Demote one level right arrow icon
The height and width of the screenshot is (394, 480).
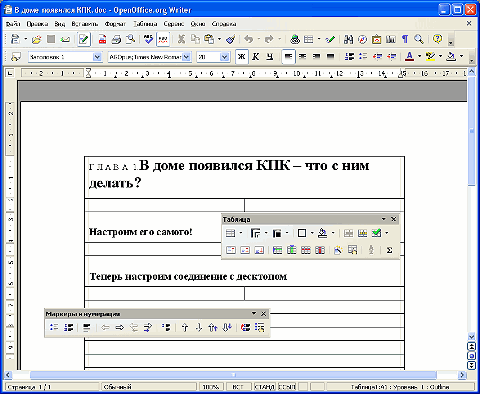(x=119, y=328)
